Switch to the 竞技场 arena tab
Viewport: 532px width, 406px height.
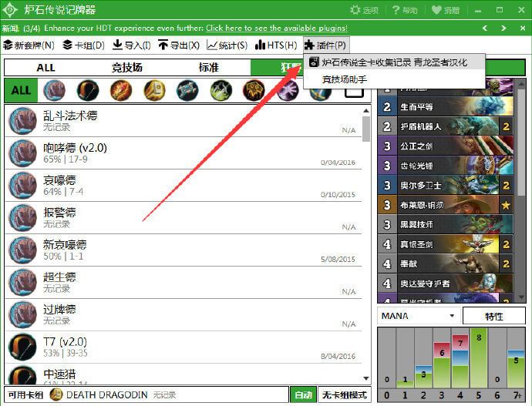(127, 68)
